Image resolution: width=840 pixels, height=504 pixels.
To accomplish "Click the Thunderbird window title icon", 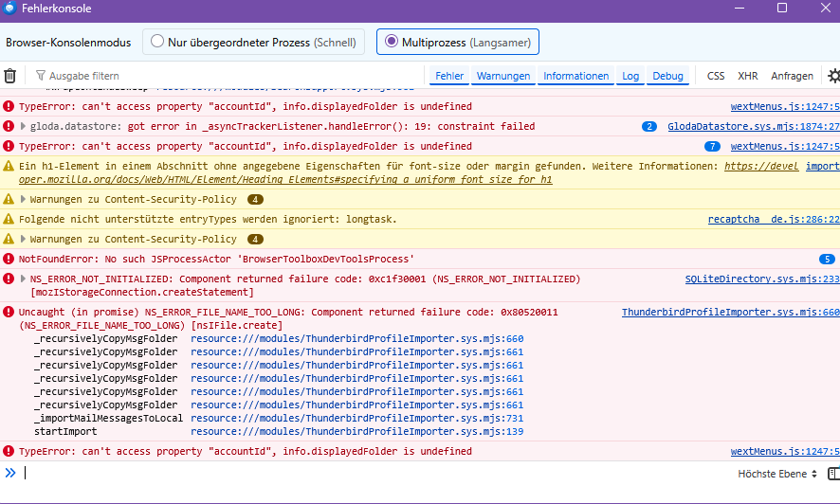I will tap(9, 9).
